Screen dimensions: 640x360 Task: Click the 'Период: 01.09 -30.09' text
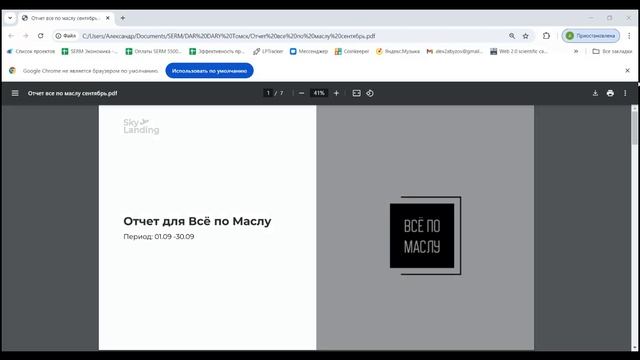[x=159, y=237]
